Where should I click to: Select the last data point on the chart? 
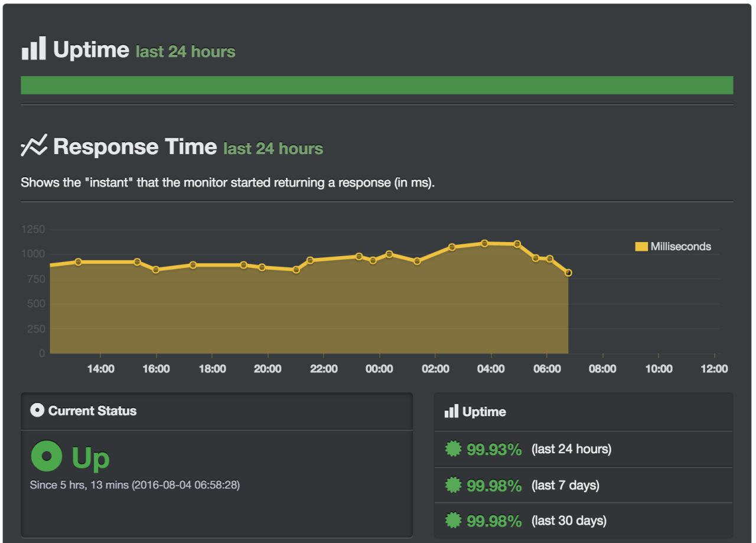[x=568, y=273]
